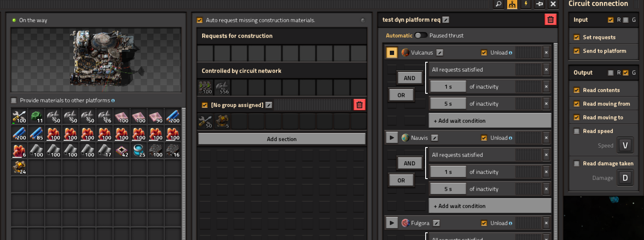The height and width of the screenshot is (240, 644).
Task: Enable Output red wire R checkbox
Action: point(611,73)
